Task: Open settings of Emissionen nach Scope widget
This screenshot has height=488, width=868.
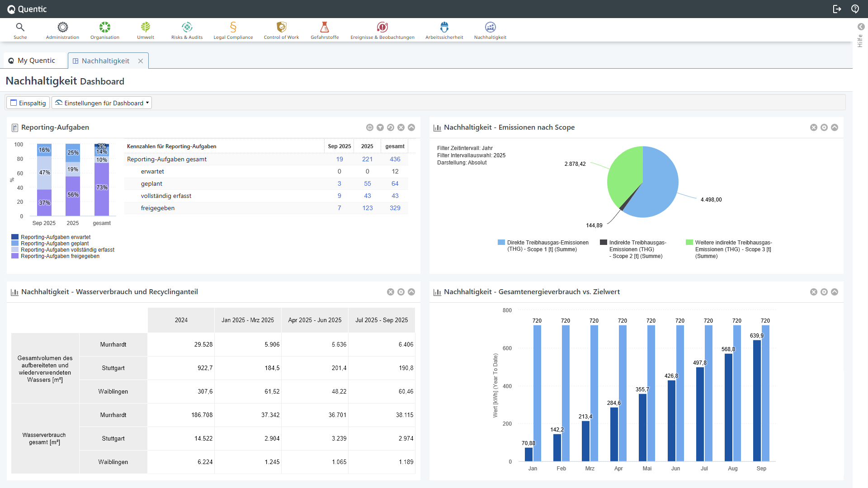Action: coord(824,127)
